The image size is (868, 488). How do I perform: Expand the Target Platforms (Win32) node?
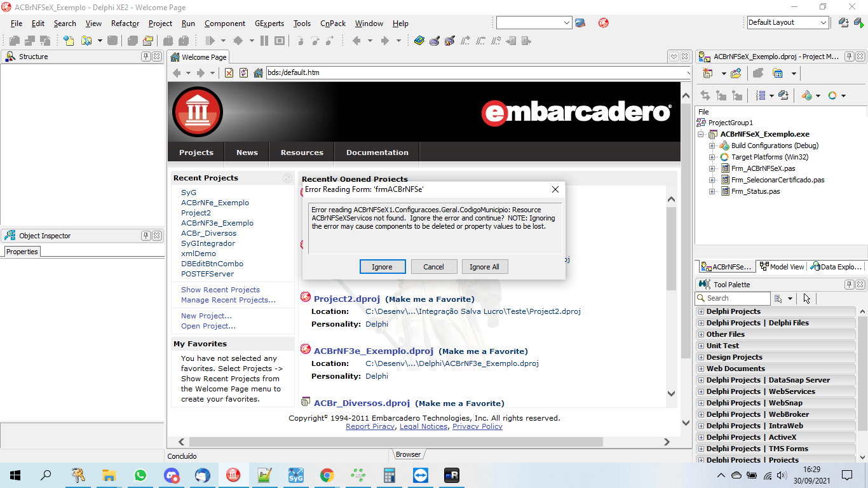[x=712, y=158]
